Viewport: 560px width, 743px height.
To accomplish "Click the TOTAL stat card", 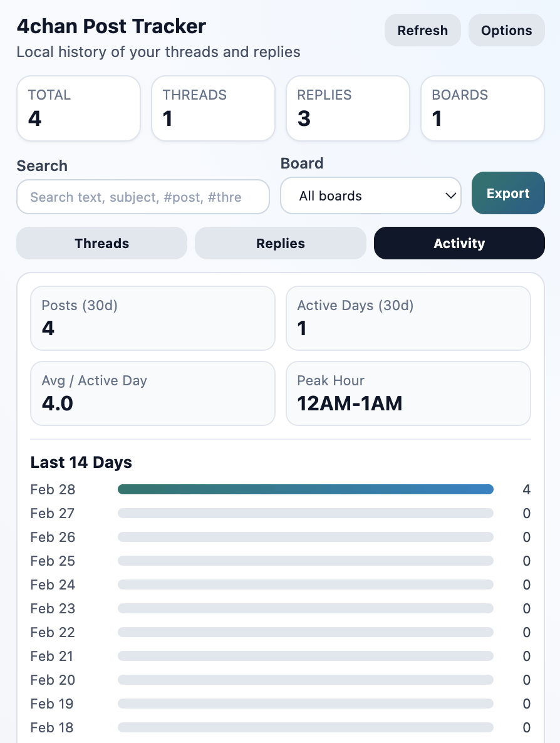I will (79, 108).
